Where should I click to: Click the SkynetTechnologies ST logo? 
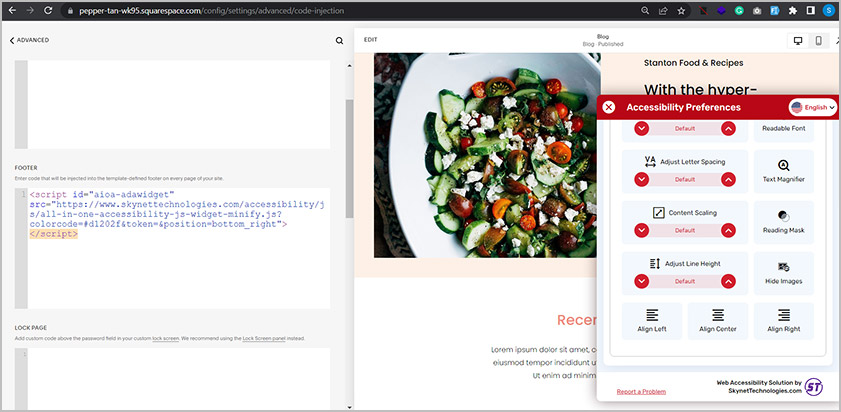pos(814,386)
